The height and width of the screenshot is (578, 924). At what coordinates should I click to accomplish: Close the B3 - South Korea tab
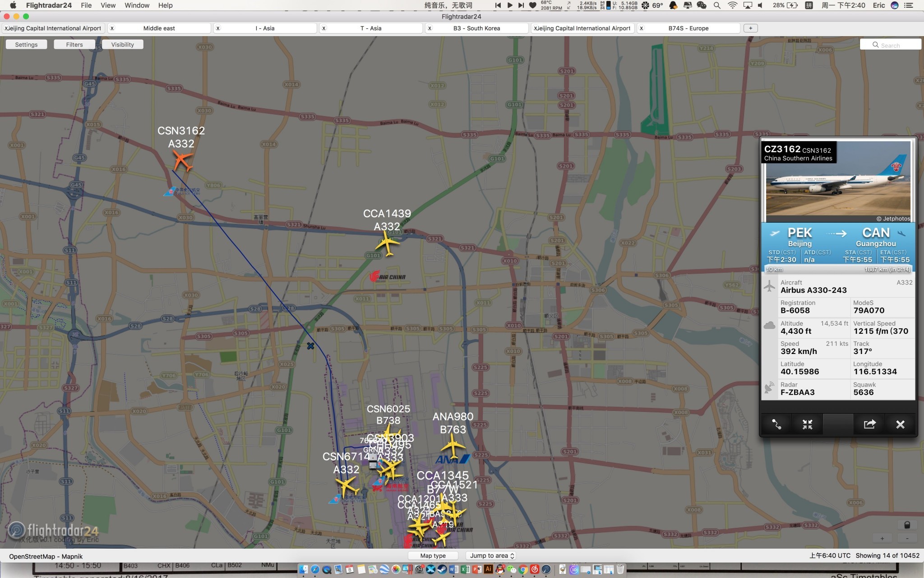point(430,28)
